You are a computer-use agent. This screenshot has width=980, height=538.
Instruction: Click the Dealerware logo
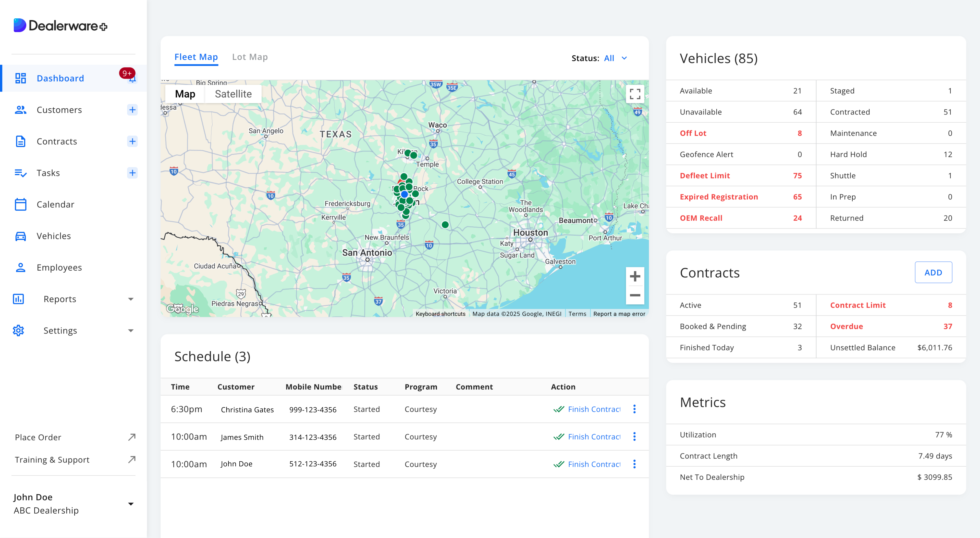click(x=60, y=25)
